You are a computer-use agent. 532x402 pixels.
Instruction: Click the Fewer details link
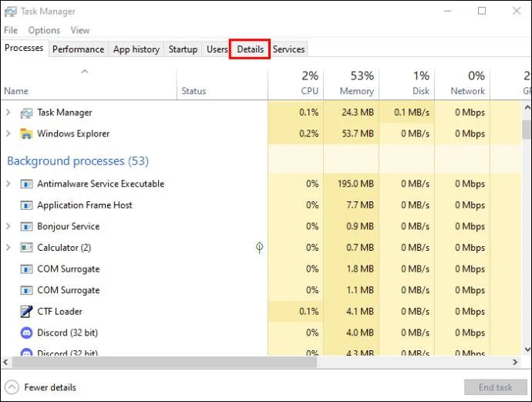pos(50,387)
